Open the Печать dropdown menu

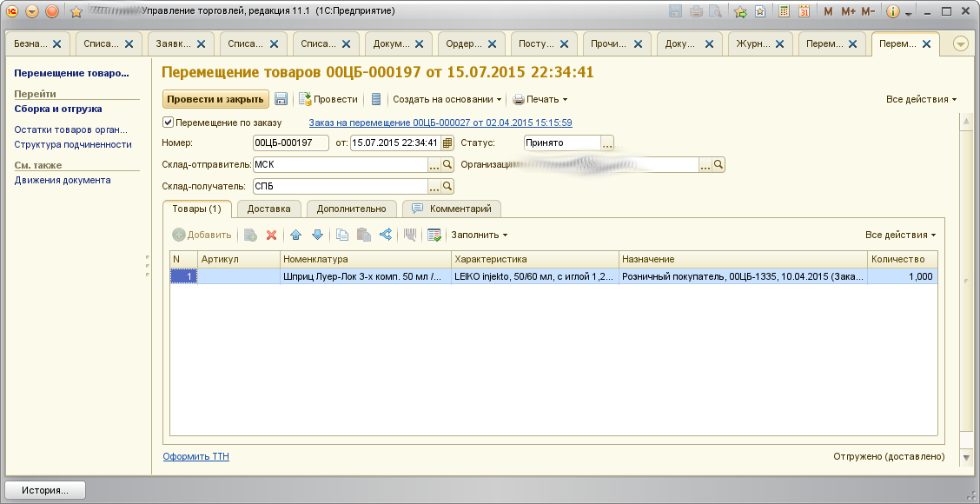pos(540,99)
